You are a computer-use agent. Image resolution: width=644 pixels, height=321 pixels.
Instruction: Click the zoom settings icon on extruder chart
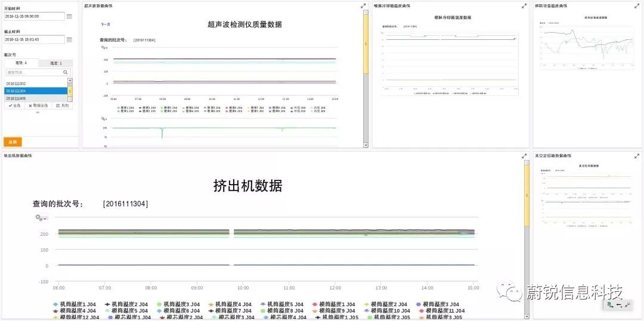pos(41,218)
